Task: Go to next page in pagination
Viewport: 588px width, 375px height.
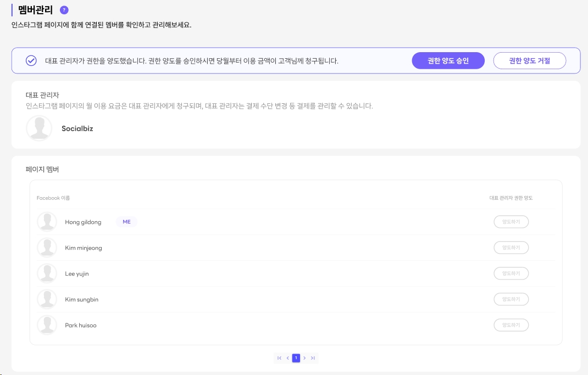Action: [304, 358]
